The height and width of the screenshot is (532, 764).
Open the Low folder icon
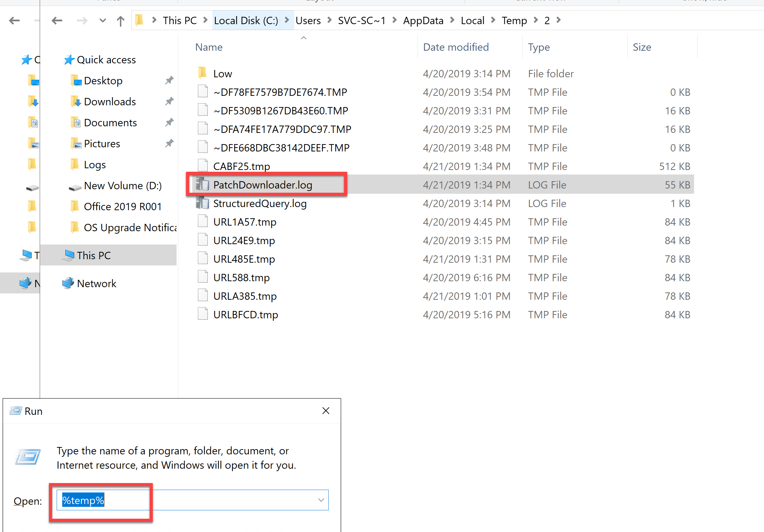(202, 73)
